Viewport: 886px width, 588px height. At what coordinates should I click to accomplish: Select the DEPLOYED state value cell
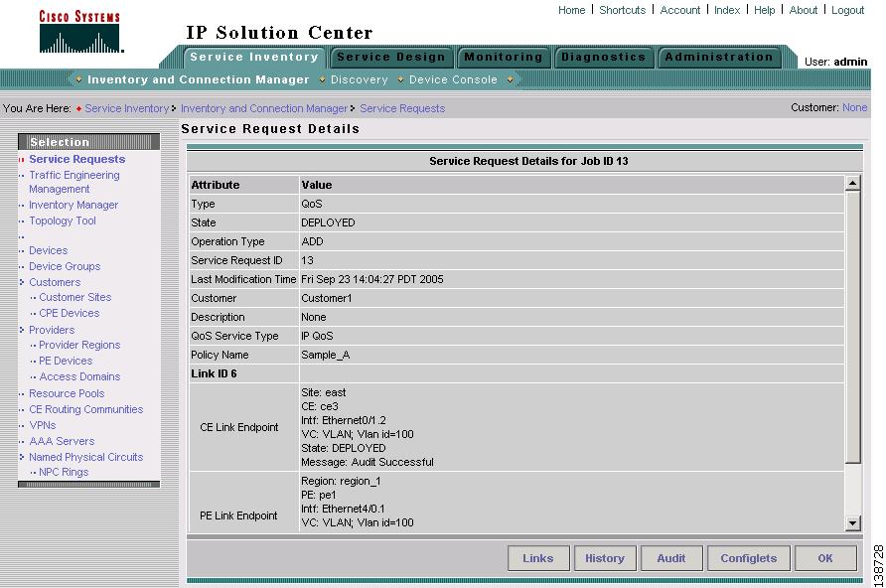click(x=571, y=222)
